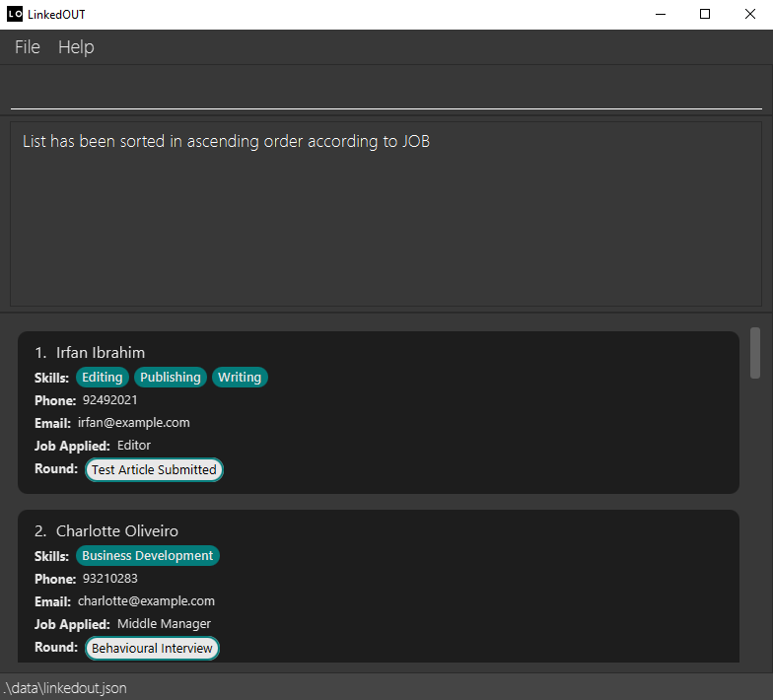Click the data file path in status bar
The image size is (773, 700).
(x=65, y=688)
